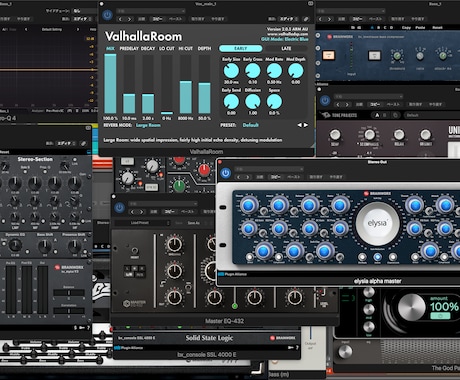
Task: Select setting A on Brainworx buss compressor
Action: [x=372, y=28]
